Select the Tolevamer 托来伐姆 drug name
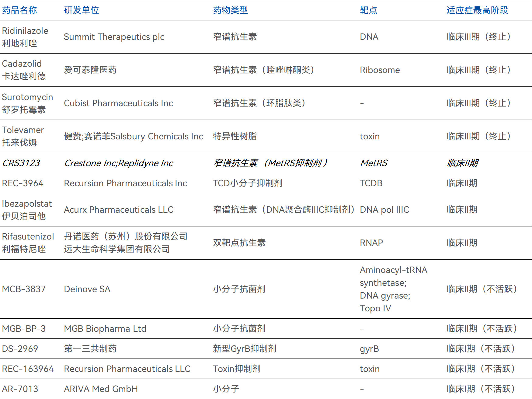This screenshot has width=532, height=399. (23, 136)
